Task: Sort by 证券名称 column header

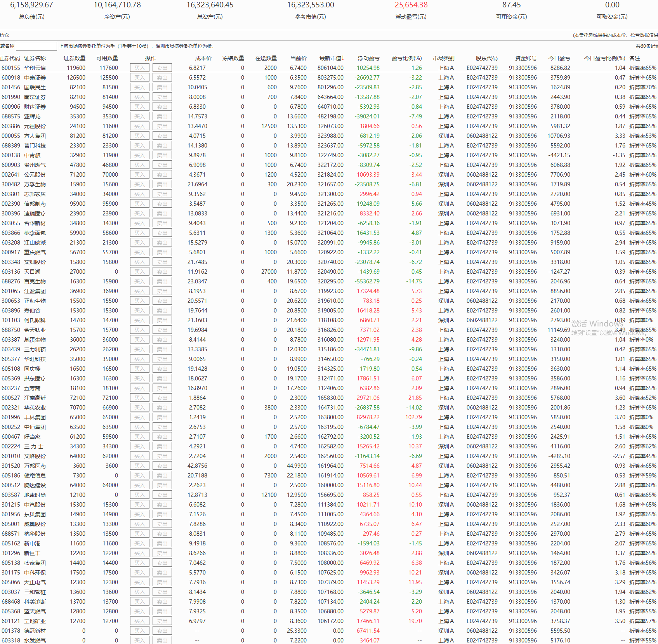Action: 35,58
